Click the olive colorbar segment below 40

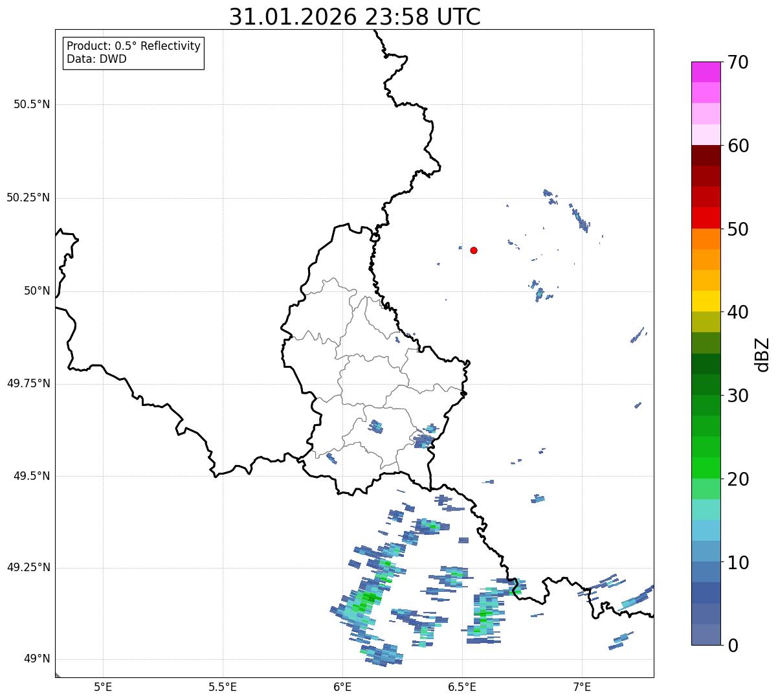(706, 322)
